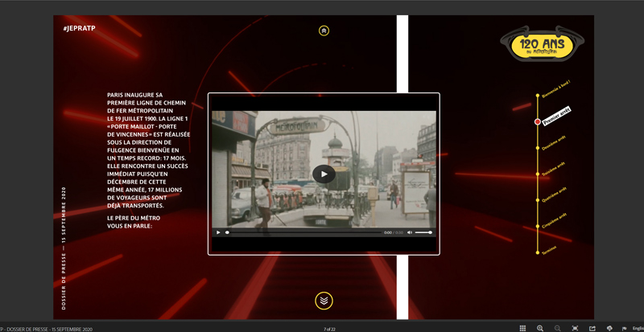Image resolution: width=644 pixels, height=332 pixels.
Task: Zoom out with the magnifier minus icon
Action: click(557, 328)
